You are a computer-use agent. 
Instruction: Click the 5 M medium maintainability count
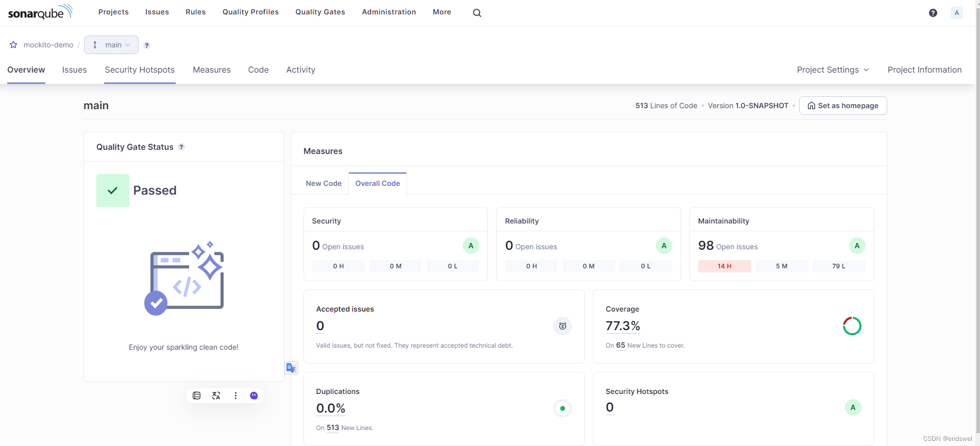click(782, 266)
